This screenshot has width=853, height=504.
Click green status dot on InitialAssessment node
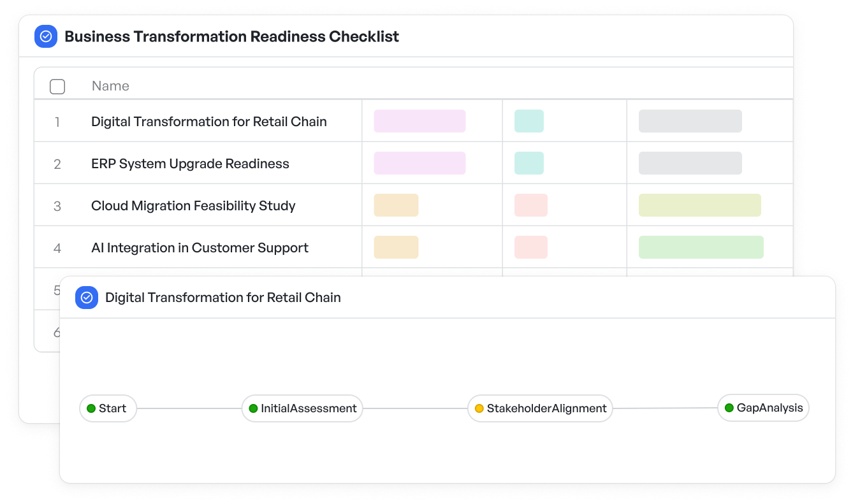tap(253, 408)
